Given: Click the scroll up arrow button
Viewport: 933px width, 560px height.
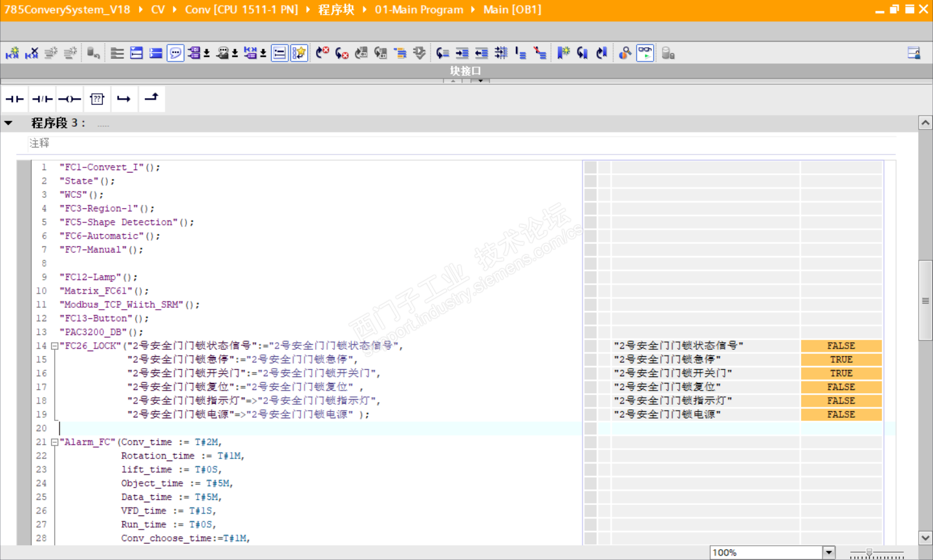Looking at the screenshot, I should coord(925,123).
